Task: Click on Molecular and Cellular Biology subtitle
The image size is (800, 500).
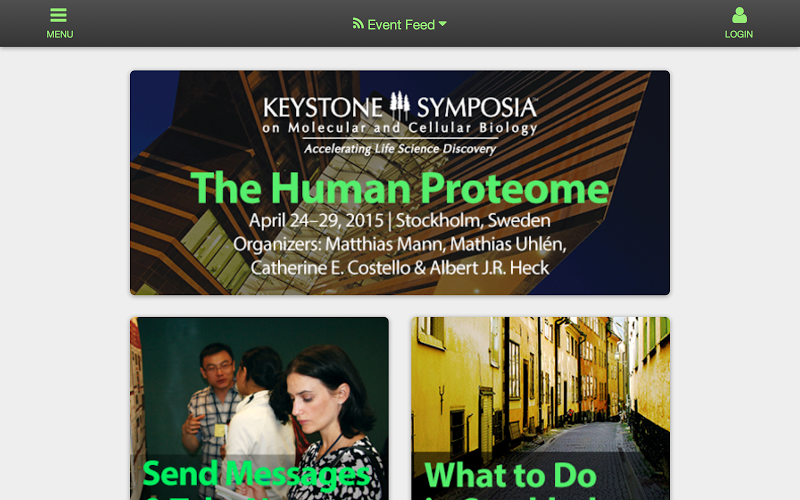Action: coord(400,128)
